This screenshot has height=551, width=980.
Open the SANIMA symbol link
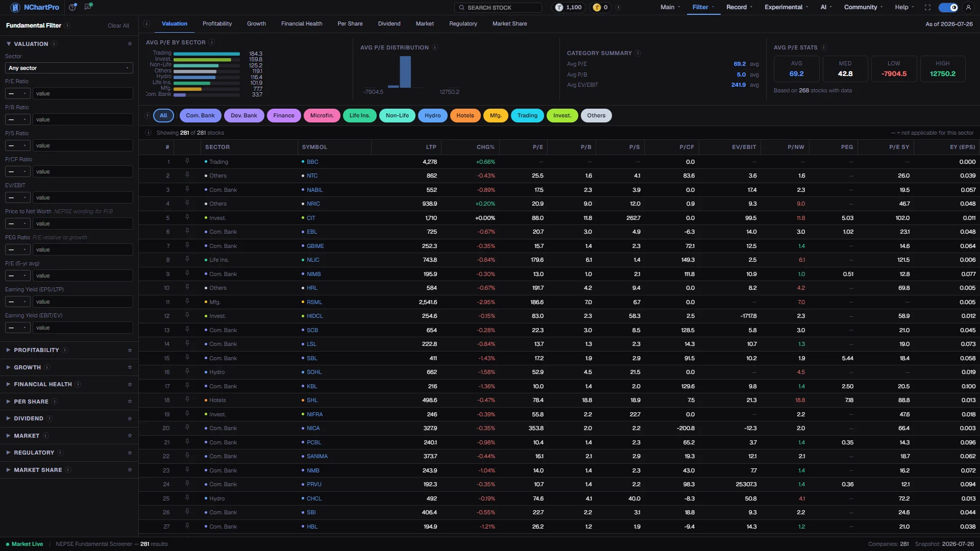pyautogui.click(x=317, y=456)
